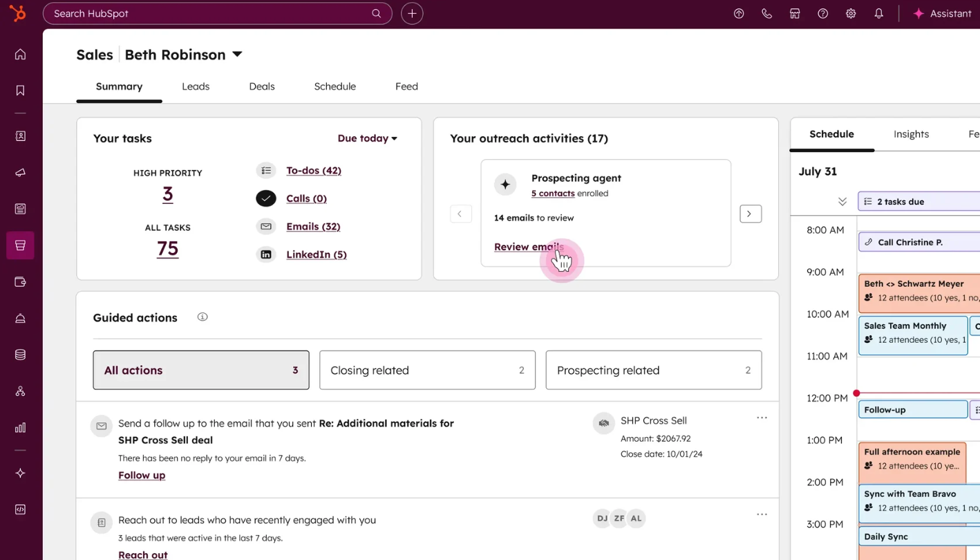
Task: Select the Schedule tab in right panel
Action: coord(831,134)
